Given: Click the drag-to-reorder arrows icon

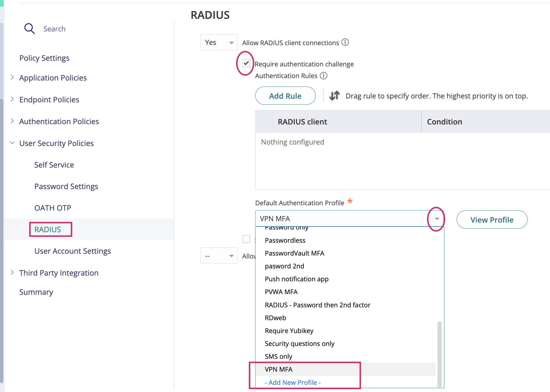Looking at the screenshot, I should pos(334,96).
